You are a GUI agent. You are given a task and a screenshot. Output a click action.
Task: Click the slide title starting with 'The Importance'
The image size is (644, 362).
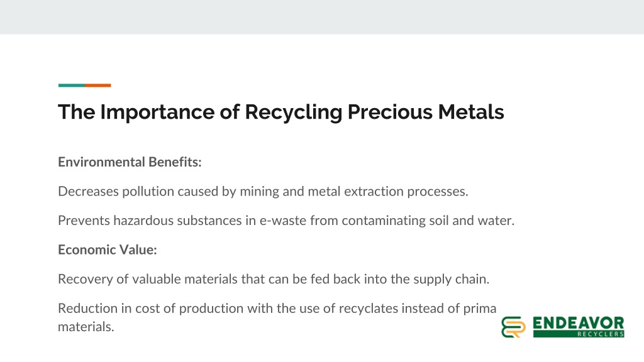pyautogui.click(x=281, y=112)
